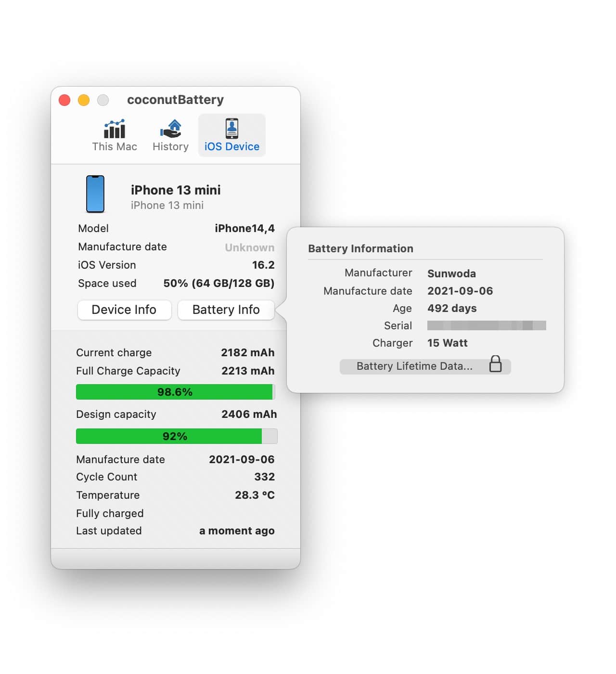Select popover manufacture date 2021-09-06
The image size is (616, 674).
(460, 291)
